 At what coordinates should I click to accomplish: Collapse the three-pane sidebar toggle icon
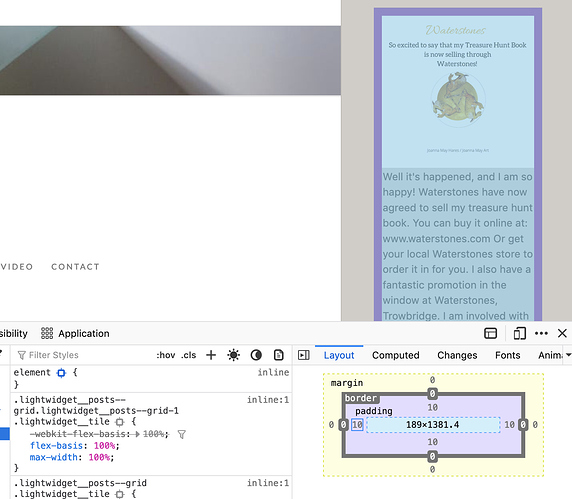(304, 355)
